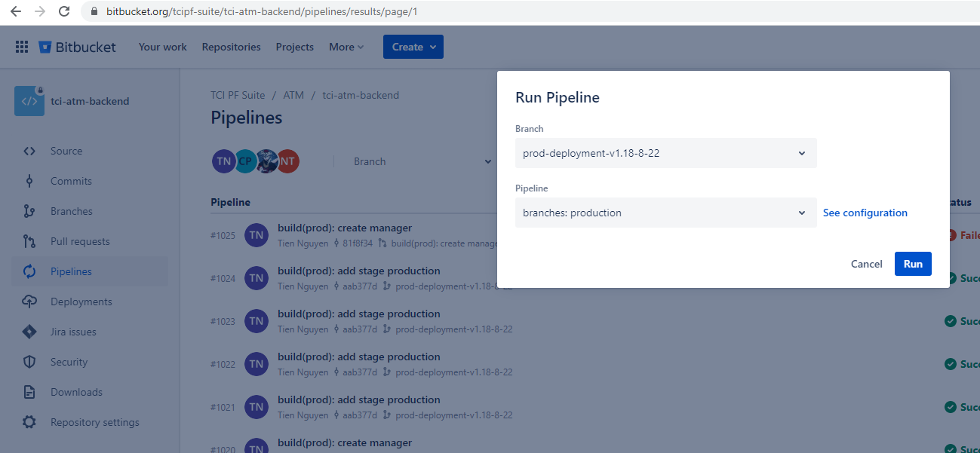Cancel the Run Pipeline dialog
This screenshot has width=980, height=453.
coord(866,264)
